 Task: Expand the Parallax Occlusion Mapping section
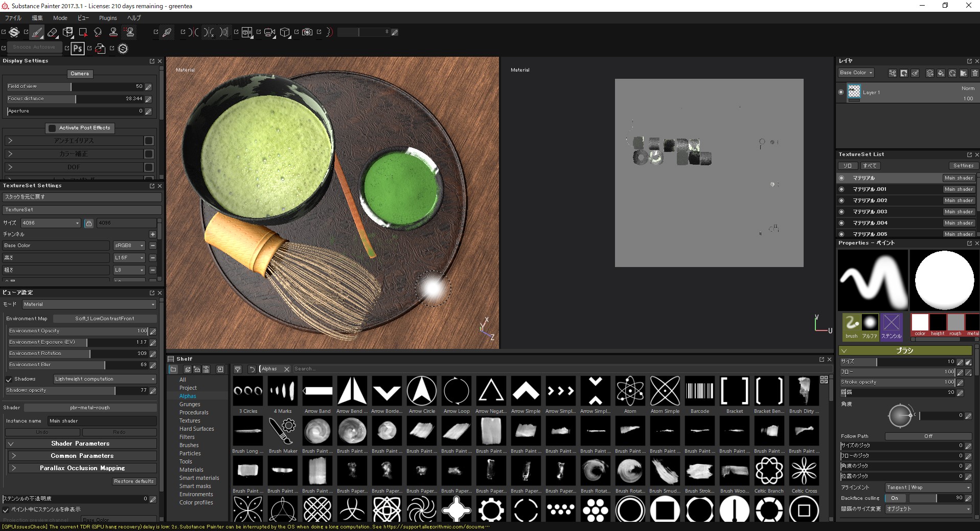(82, 468)
